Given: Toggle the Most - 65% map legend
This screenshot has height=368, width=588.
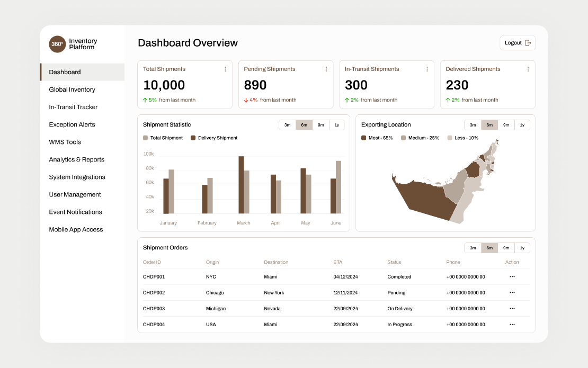Looking at the screenshot, I should (377, 138).
